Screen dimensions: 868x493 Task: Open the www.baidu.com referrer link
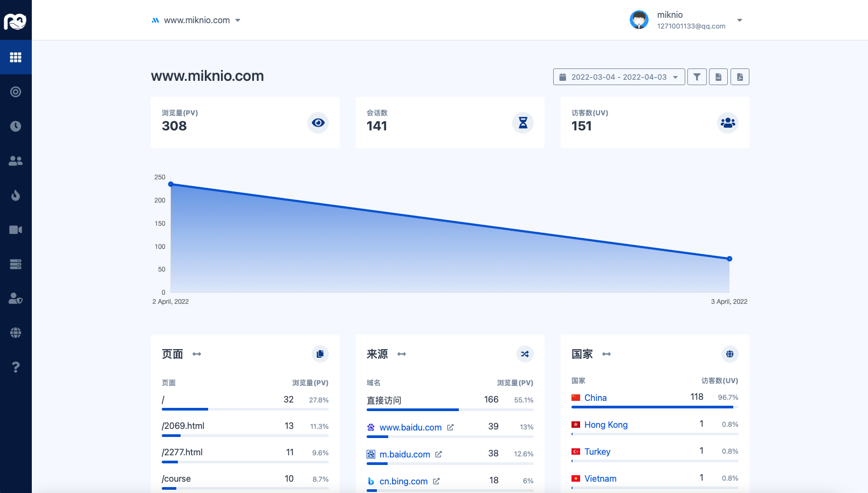410,427
